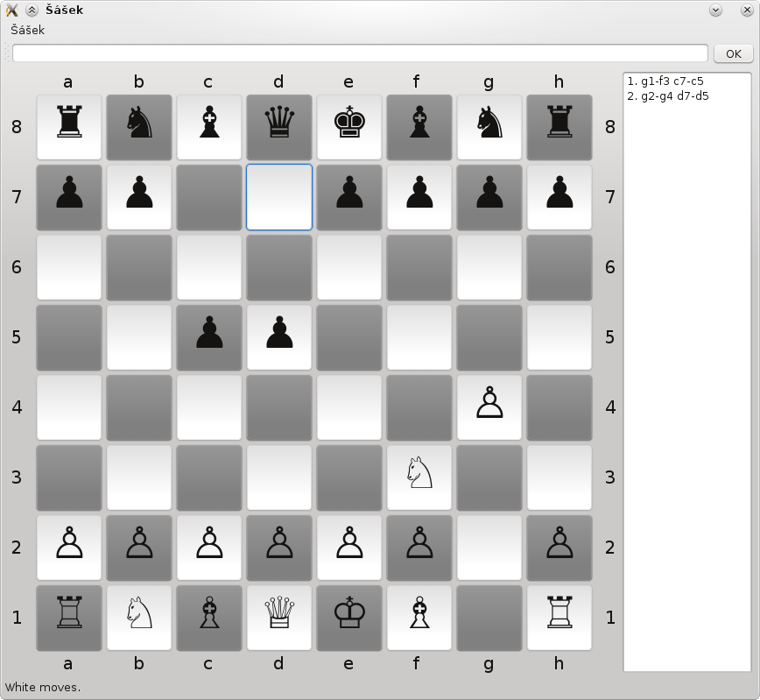Click the empty square f6
The width and height of the screenshot is (760, 700).
coord(419,267)
